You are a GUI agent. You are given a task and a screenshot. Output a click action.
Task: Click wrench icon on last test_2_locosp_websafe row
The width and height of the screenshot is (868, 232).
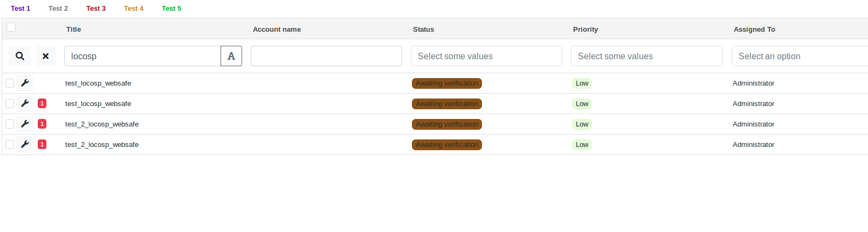25,144
